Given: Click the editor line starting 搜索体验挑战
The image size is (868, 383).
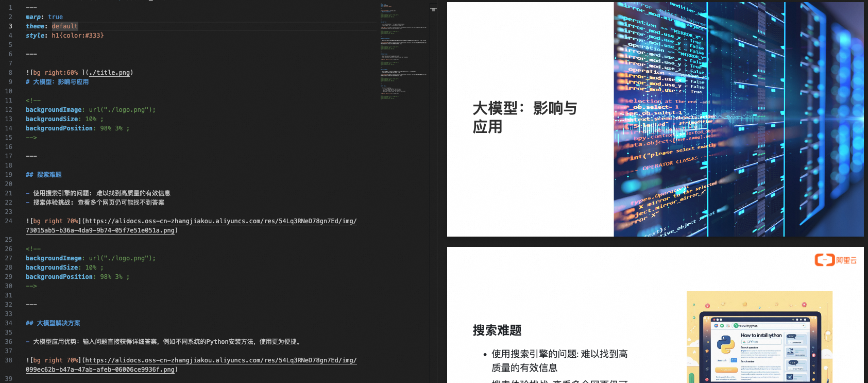Looking at the screenshot, I should [x=95, y=203].
